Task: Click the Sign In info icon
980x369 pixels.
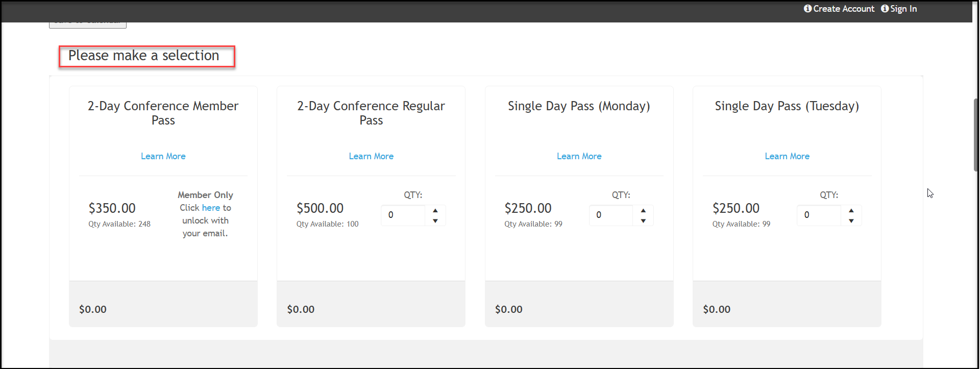Action: coord(885,9)
